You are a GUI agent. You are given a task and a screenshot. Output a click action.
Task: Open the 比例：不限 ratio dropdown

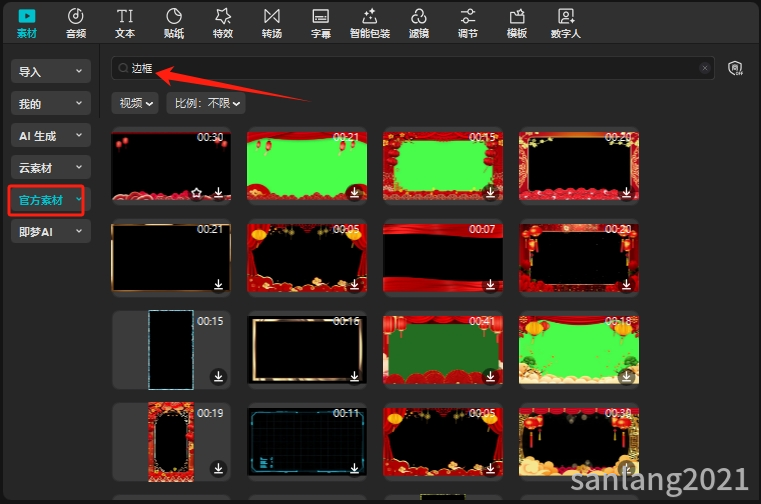[x=206, y=103]
